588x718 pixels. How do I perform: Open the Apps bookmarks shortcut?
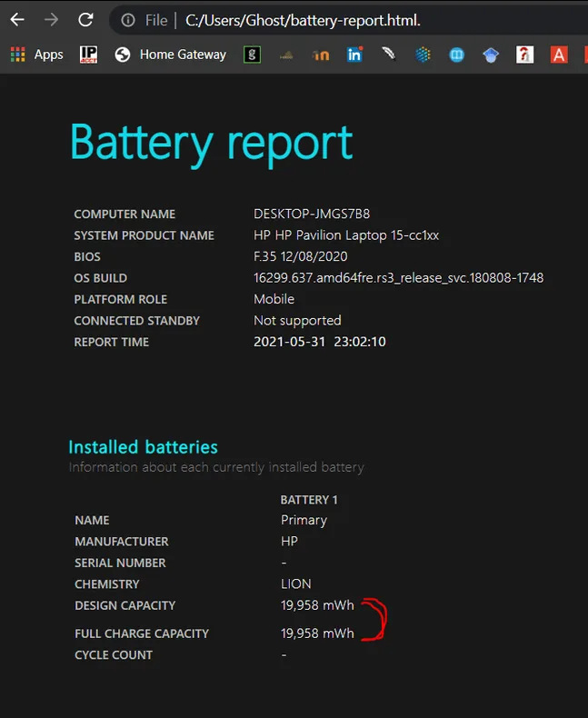click(36, 55)
